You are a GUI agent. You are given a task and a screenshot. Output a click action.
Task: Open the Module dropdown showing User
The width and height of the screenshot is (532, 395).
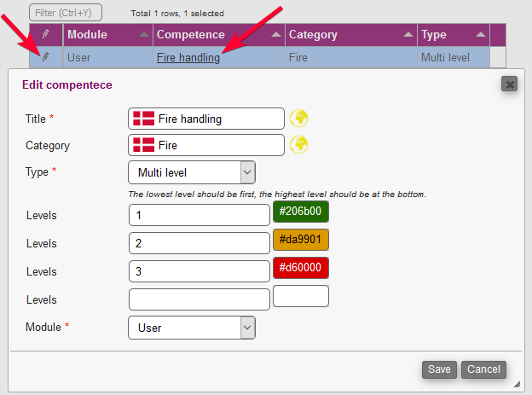[x=191, y=327]
